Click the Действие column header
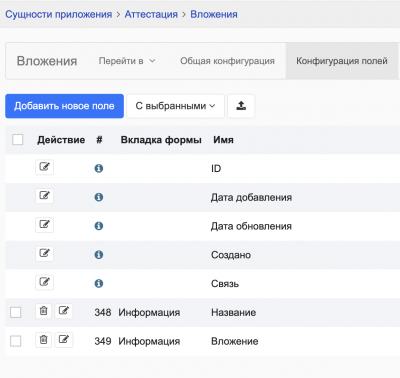The height and width of the screenshot is (378, 400). pyautogui.click(x=61, y=140)
